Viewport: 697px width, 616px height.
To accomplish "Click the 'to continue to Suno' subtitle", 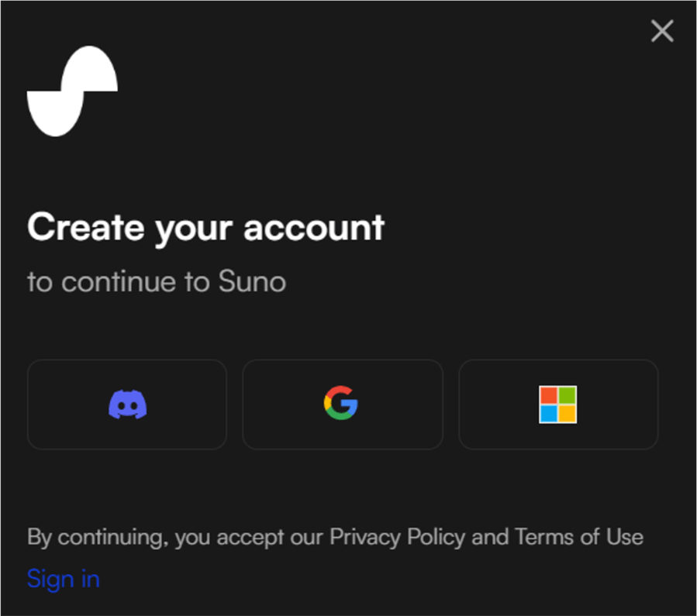I will coord(157,281).
